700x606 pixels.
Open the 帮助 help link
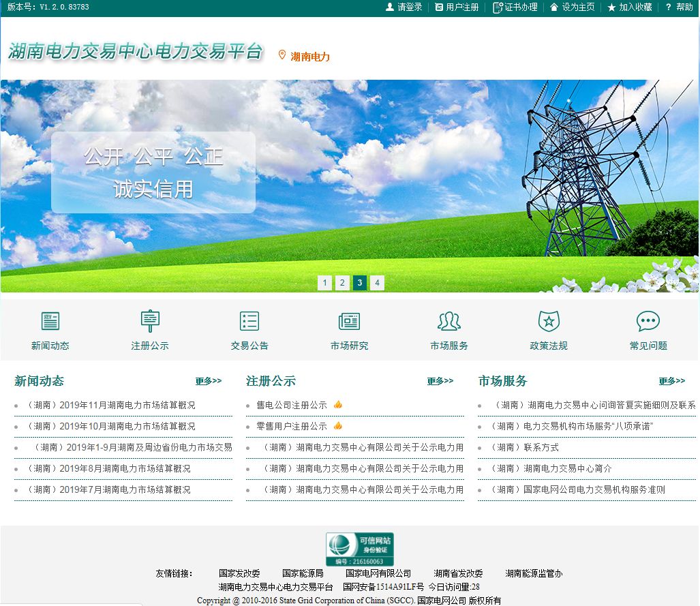point(684,7)
